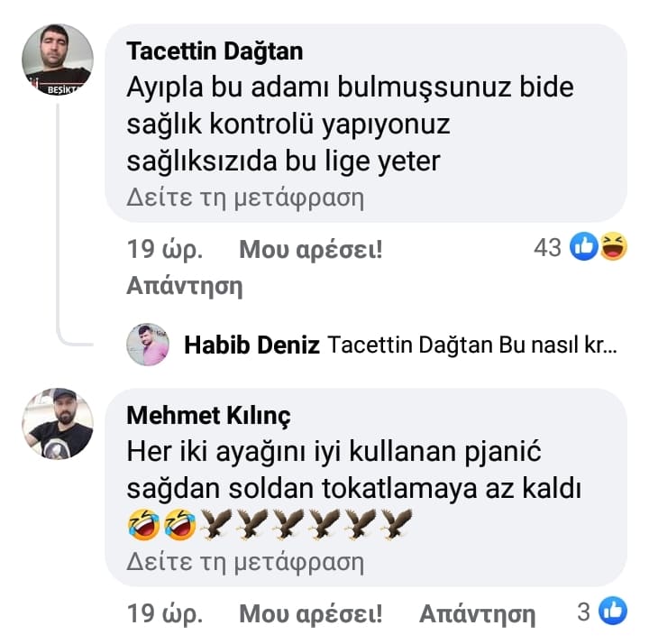The image size is (649, 644).
Task: Like Tacettin Dağtan's comment with Μου αρέσει
Action: (310, 250)
